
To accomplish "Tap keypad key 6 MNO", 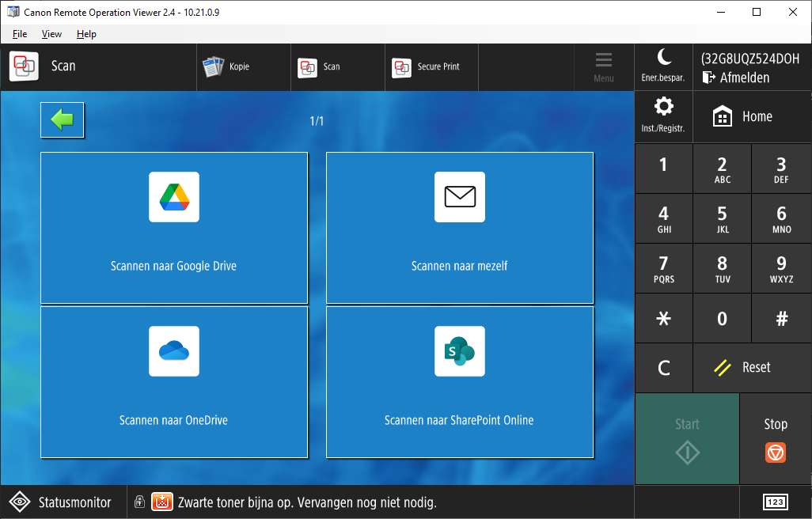I will tap(781, 218).
